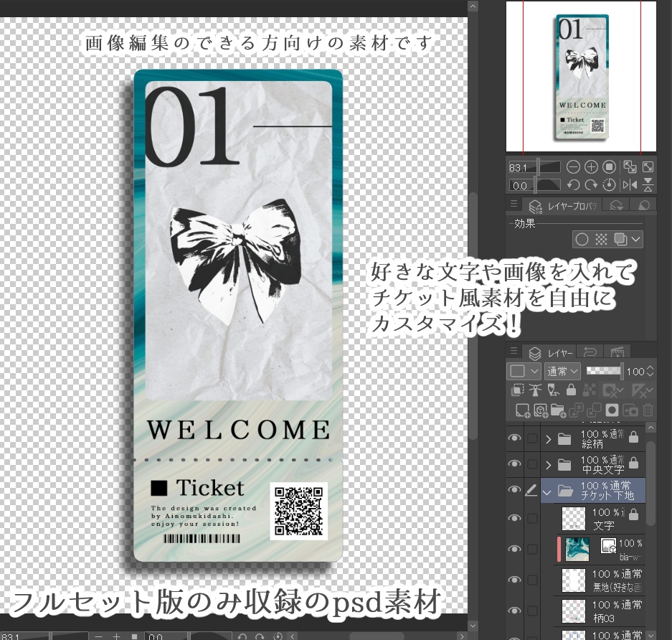Image resolution: width=672 pixels, height=640 pixels.
Task: Click the Navigator zoom out icon
Action: (573, 166)
